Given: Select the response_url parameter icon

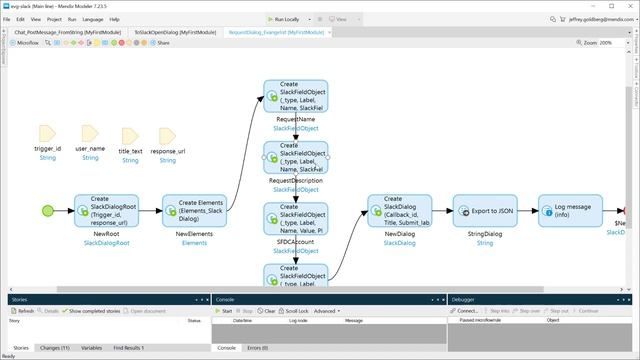Looking at the screenshot, I should pyautogui.click(x=167, y=136).
